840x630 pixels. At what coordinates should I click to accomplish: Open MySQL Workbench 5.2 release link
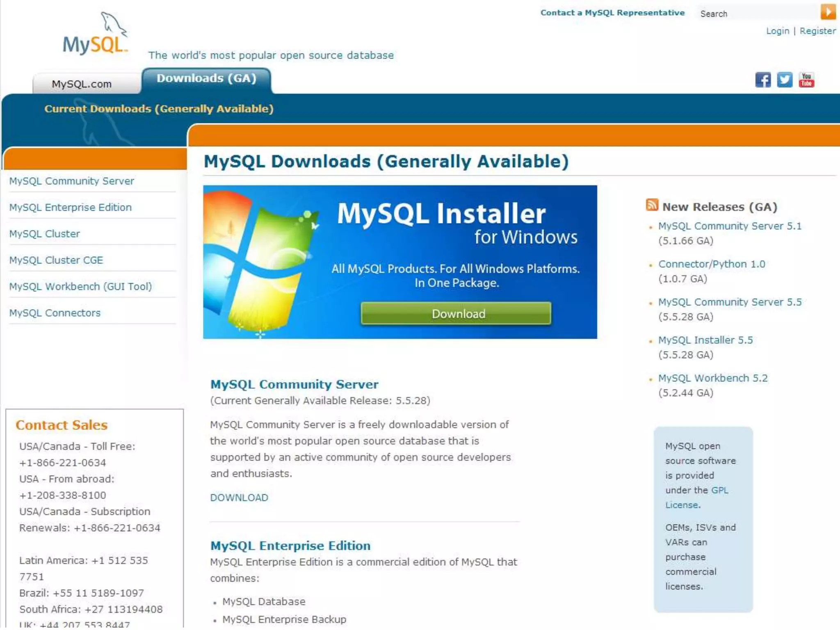pyautogui.click(x=713, y=378)
